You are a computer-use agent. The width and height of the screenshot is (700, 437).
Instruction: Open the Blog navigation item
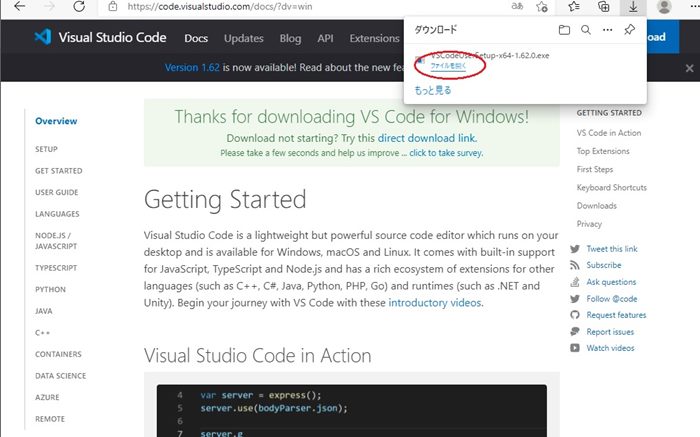(x=290, y=38)
